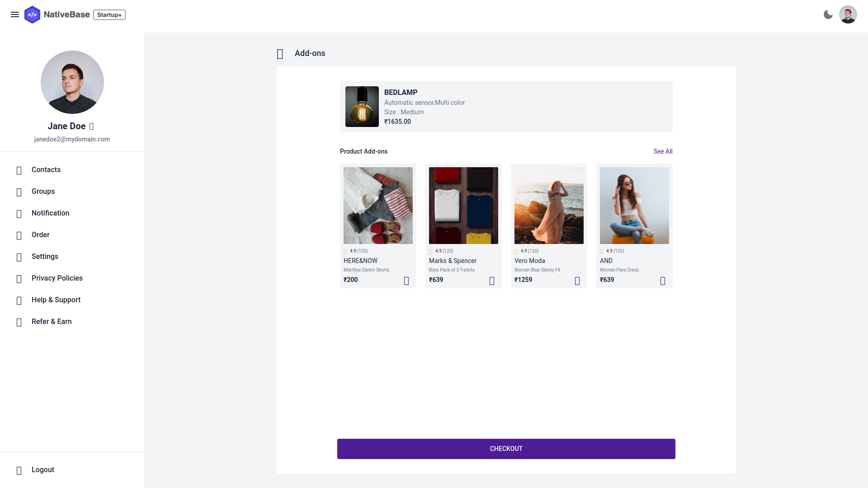Add HERE&NOW shorts using its cart icon
Screen dimensions: 868x488
(406, 281)
